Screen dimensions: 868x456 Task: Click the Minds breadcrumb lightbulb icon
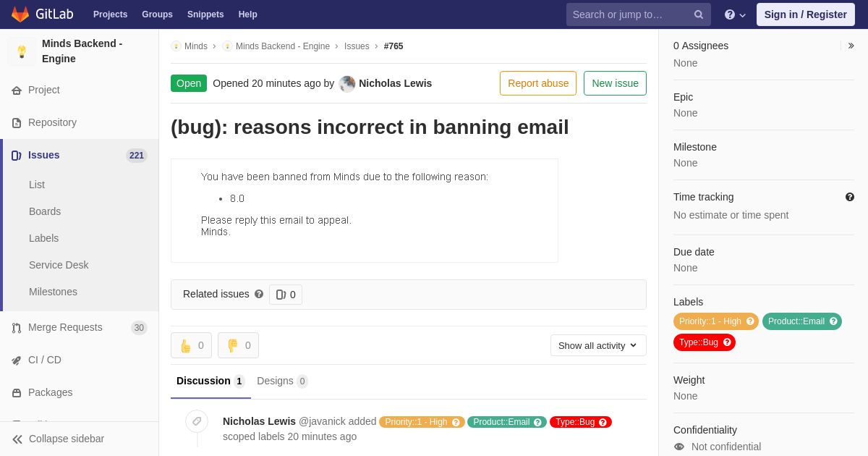click(x=176, y=46)
